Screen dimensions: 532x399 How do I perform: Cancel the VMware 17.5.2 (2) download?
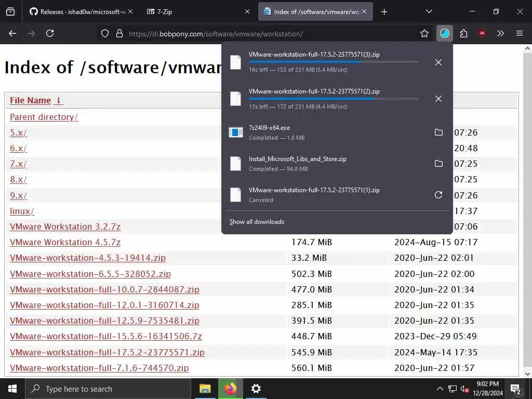pyautogui.click(x=438, y=99)
